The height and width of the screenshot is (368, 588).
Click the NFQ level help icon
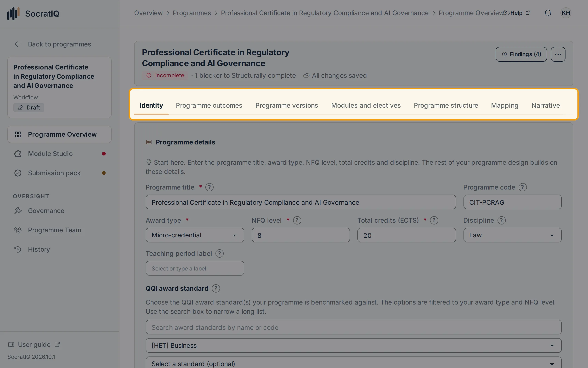click(297, 220)
